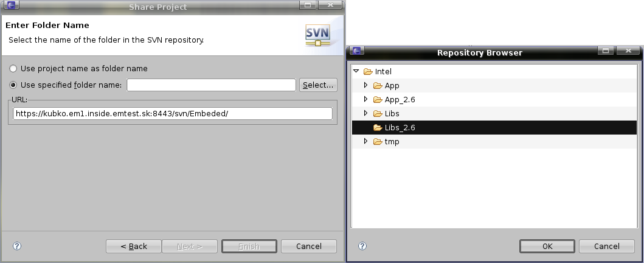This screenshot has height=263, width=644.
Task: Click the App_2.6 folder icon
Action: point(377,99)
